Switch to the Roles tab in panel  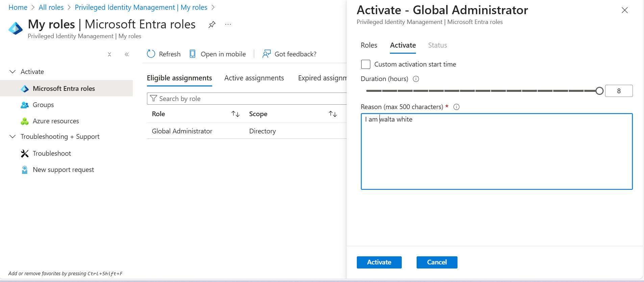point(369,45)
